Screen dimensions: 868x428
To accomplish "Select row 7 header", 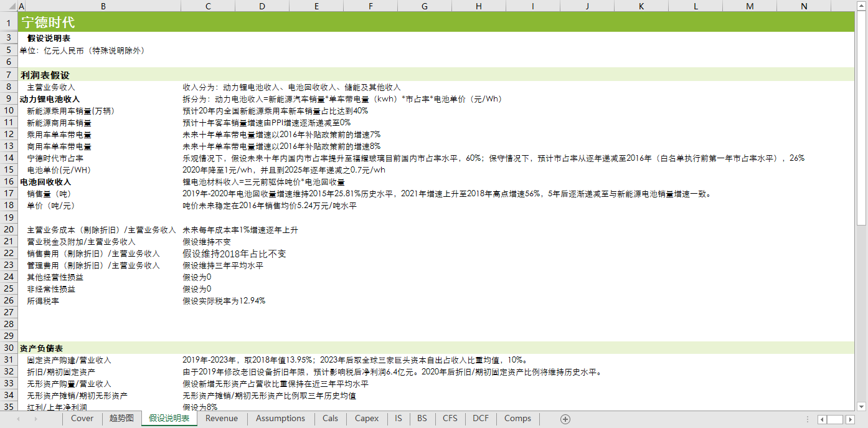I will 9,75.
